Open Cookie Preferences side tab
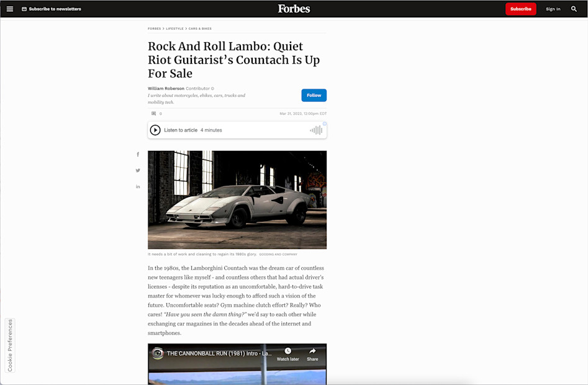588x385 pixels. (x=10, y=345)
